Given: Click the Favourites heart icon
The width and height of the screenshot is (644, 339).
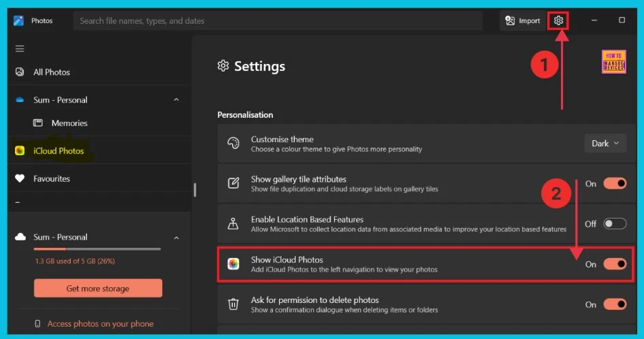Looking at the screenshot, I should (20, 178).
